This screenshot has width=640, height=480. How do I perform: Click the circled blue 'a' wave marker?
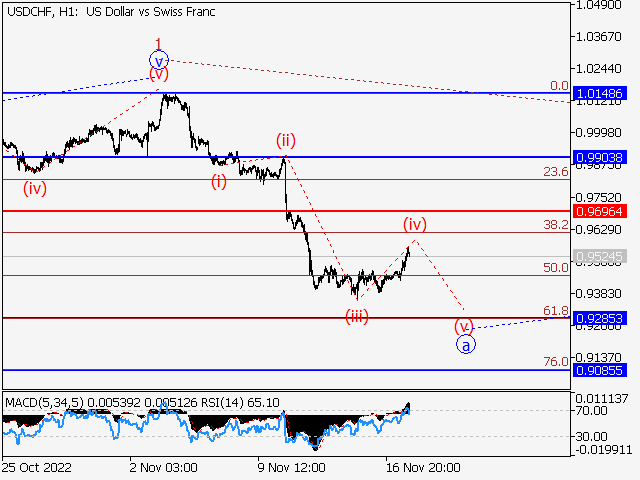pyautogui.click(x=466, y=345)
